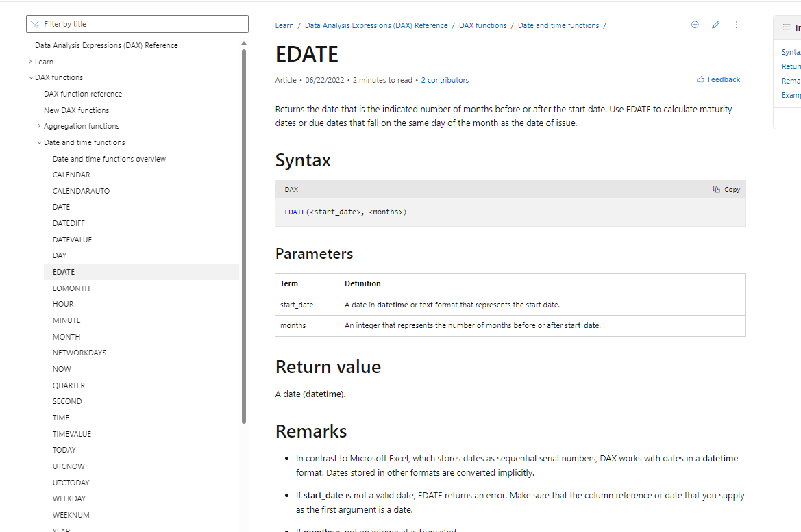Select CALENDAR in the sidebar
Viewport: 801px width, 532px height.
click(71, 175)
